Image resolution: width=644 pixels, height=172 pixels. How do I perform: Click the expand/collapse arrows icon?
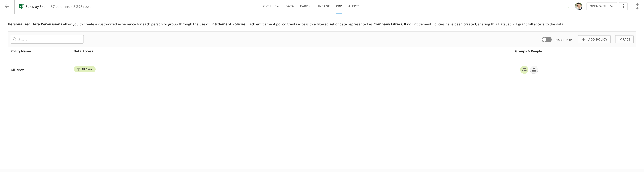[x=637, y=7]
